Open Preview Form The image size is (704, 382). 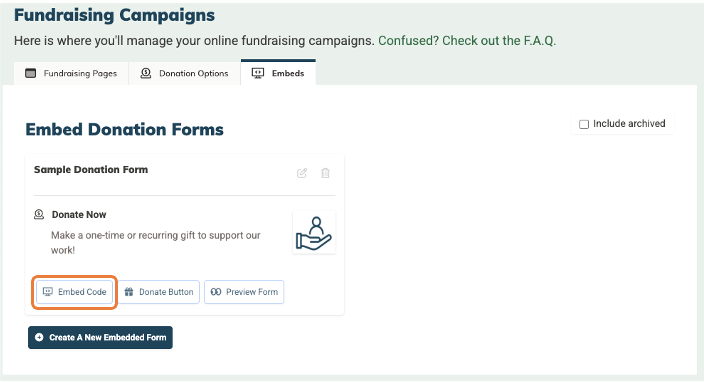tap(244, 292)
